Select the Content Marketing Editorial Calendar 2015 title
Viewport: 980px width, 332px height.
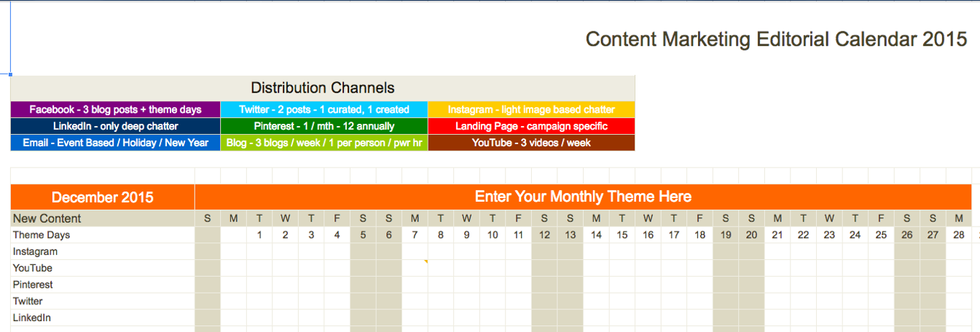pyautogui.click(x=776, y=39)
